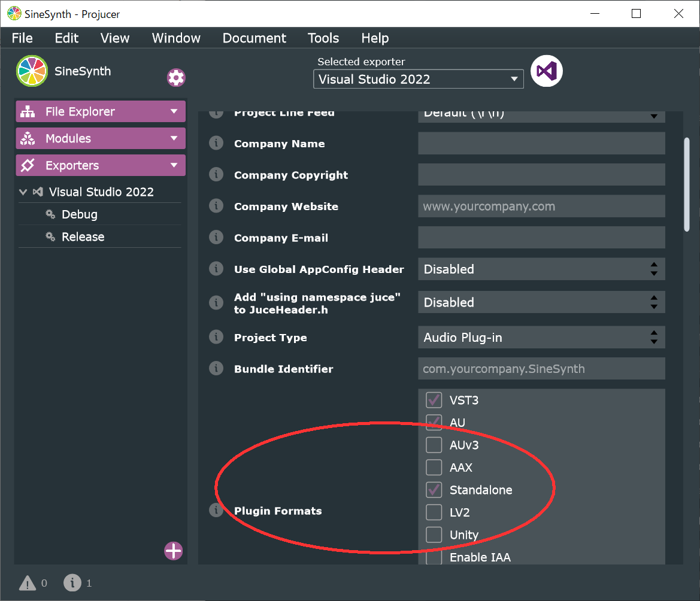Click the Bundle Identifier input field
The height and width of the screenshot is (601, 700).
coord(541,369)
